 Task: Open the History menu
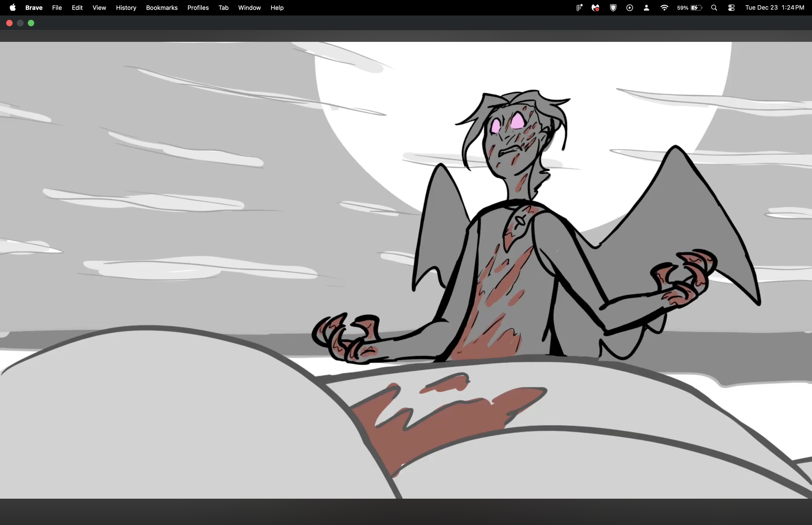pyautogui.click(x=126, y=7)
